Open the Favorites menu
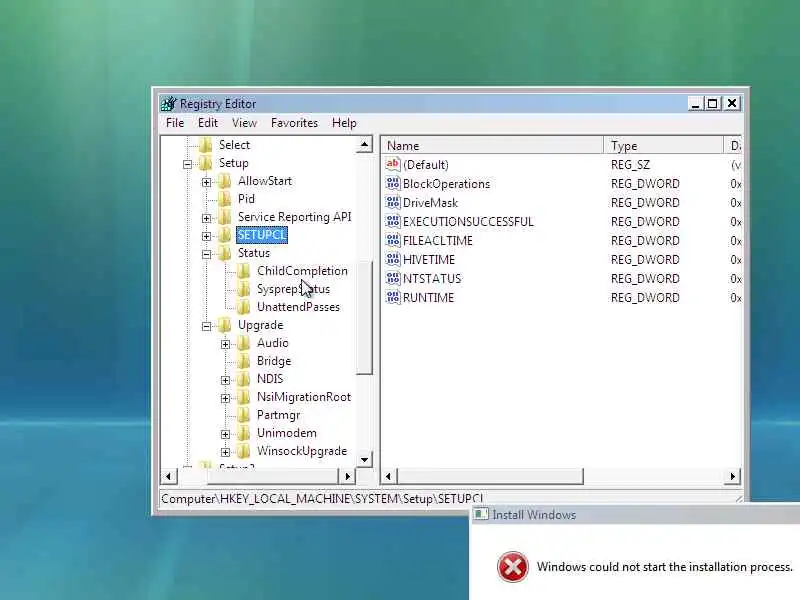The image size is (800, 600). click(x=294, y=123)
